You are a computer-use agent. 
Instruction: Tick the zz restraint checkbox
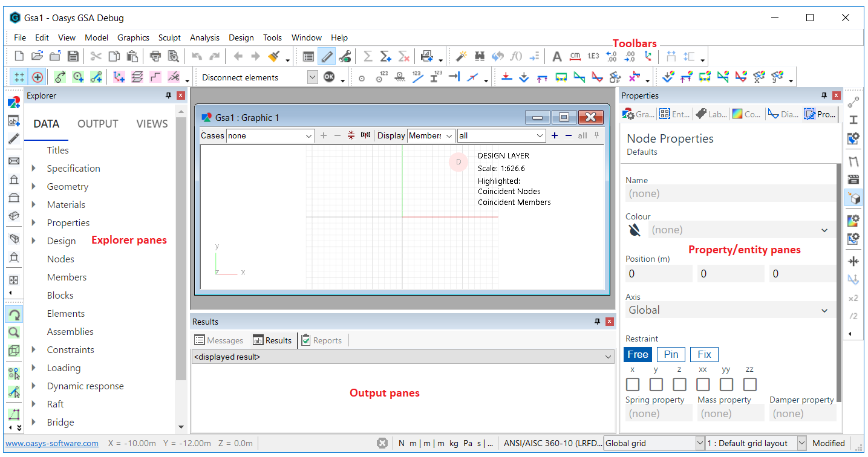tap(750, 384)
